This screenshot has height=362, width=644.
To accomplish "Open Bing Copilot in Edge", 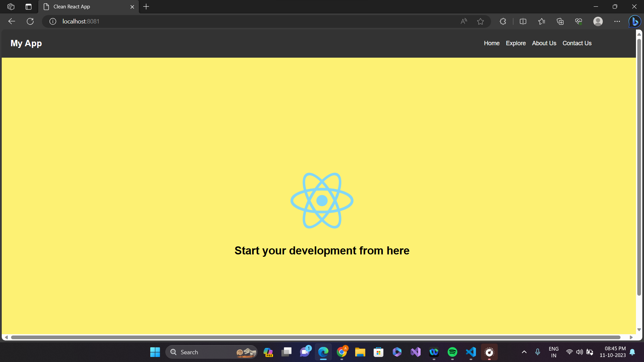I will [635, 21].
